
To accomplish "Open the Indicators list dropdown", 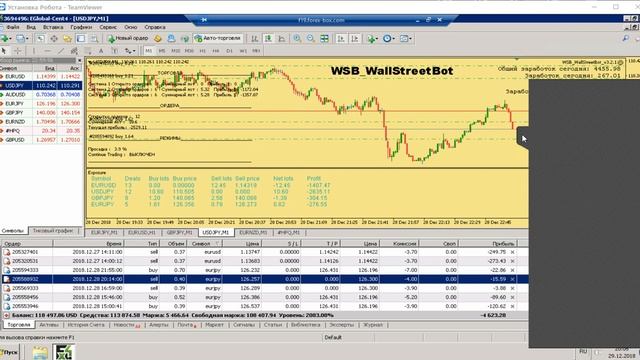I will (372, 38).
